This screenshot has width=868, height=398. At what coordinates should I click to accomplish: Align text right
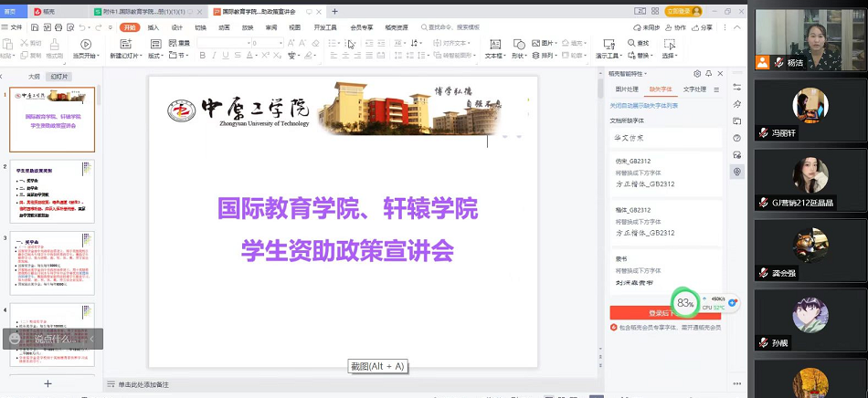[x=357, y=56]
